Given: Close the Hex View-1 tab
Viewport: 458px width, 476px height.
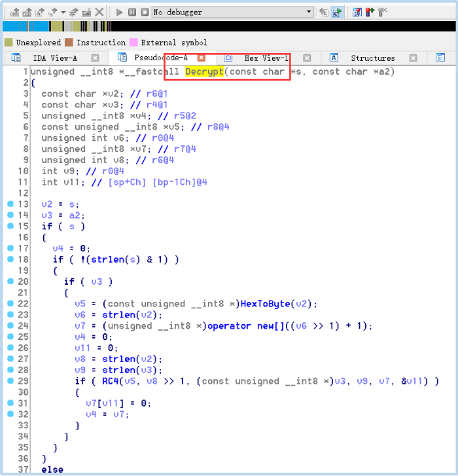Looking at the screenshot, I should click(x=307, y=58).
